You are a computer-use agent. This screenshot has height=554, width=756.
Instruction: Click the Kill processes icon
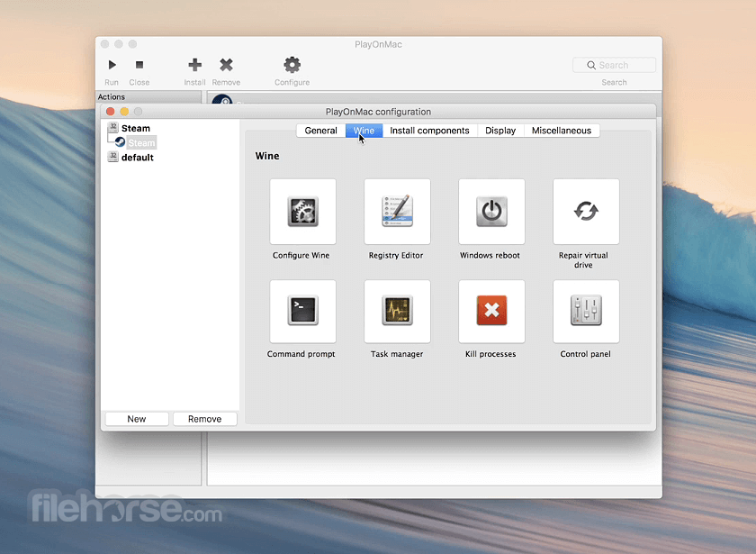(491, 312)
